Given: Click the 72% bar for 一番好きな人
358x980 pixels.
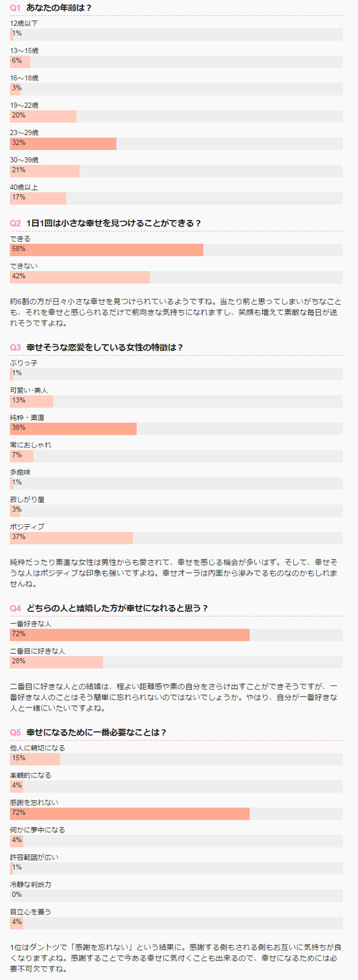Looking at the screenshot, I should pos(129,635).
